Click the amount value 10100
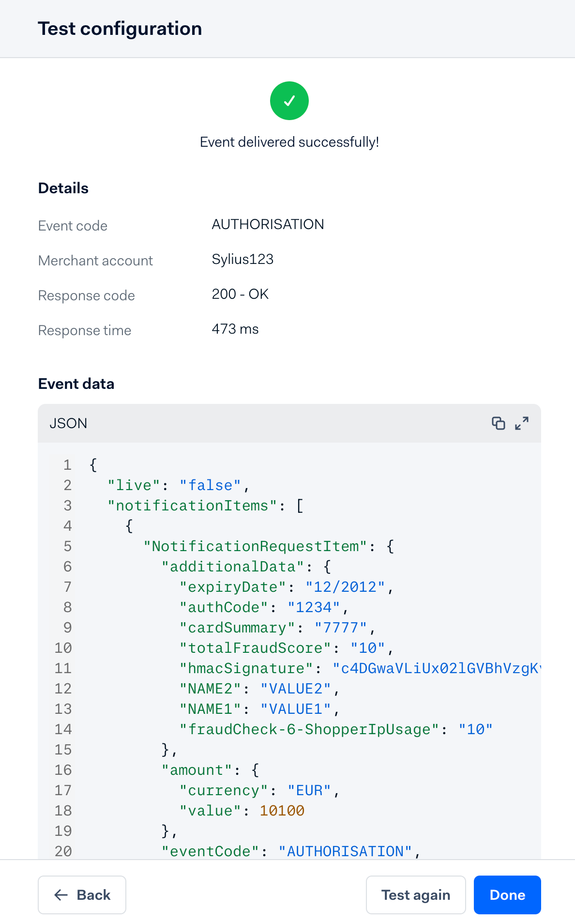This screenshot has height=924, width=575. point(282,811)
